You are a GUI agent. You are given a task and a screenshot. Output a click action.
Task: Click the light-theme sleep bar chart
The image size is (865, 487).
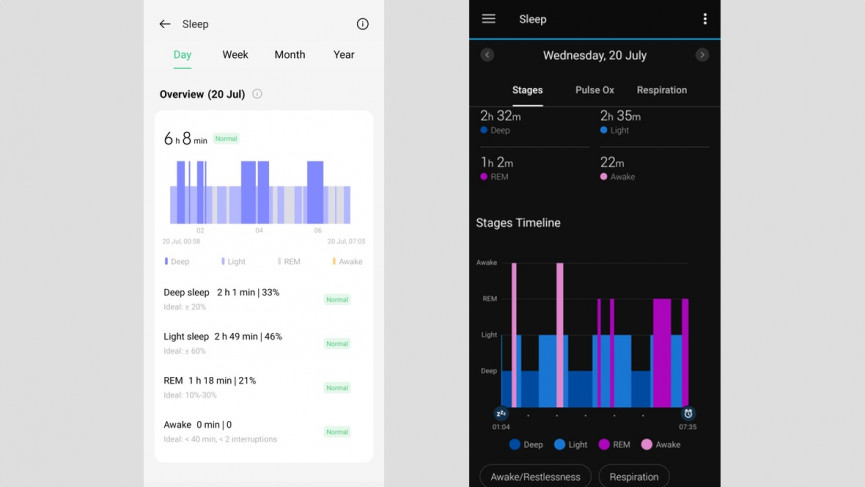point(260,192)
